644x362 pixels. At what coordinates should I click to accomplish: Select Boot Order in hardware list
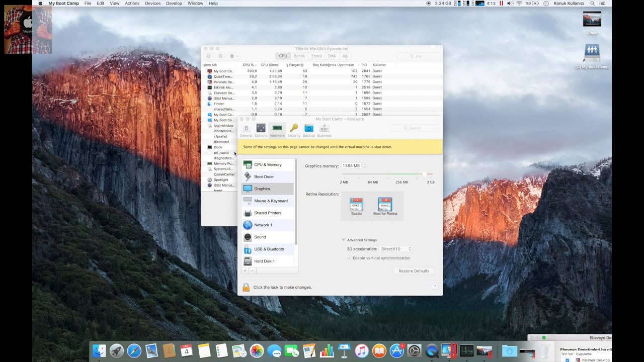(268, 176)
